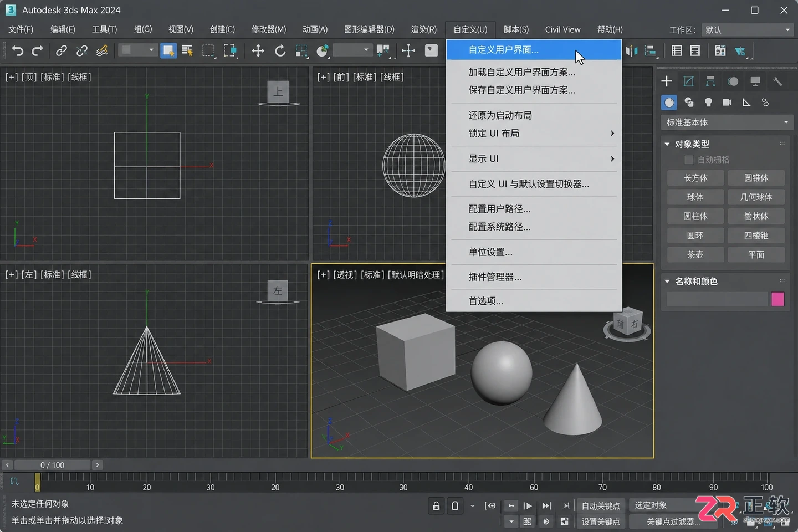The height and width of the screenshot is (532, 798).
Task: Open the 标准基本体 primitives dropdown
Action: coord(727,122)
